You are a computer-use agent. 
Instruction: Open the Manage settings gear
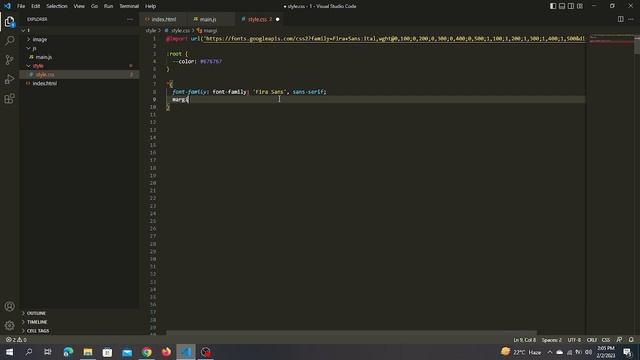click(9, 325)
